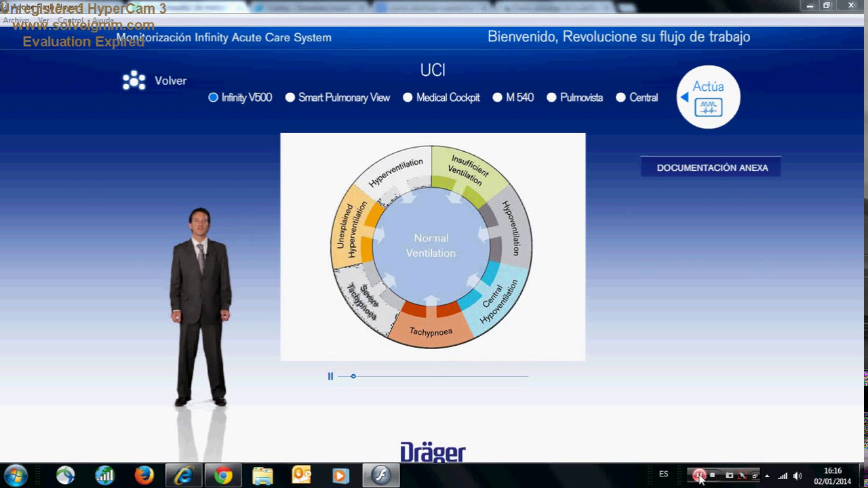The height and width of the screenshot is (488, 868).
Task: Click the Normal Ventilation center circle
Action: point(431,245)
